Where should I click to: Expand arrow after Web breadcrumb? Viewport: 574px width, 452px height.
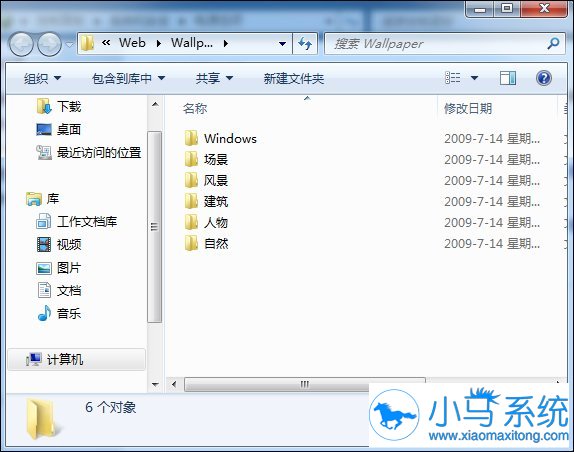pos(159,44)
